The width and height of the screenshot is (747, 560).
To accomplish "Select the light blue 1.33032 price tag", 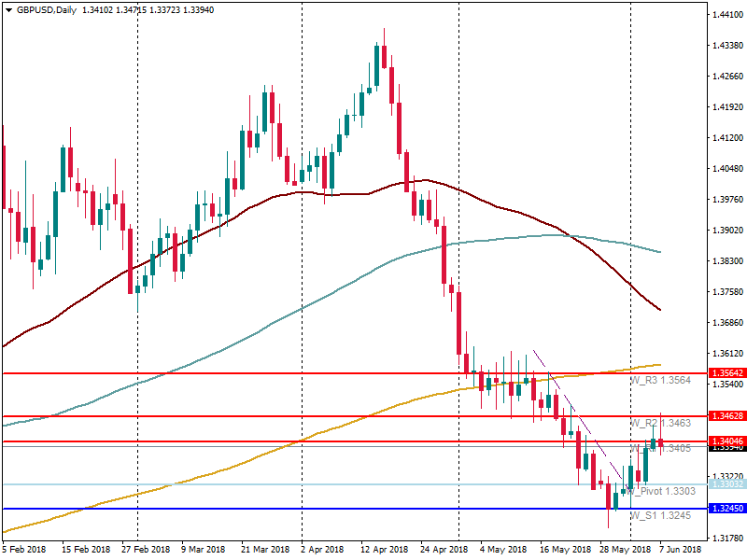I will pos(726,484).
